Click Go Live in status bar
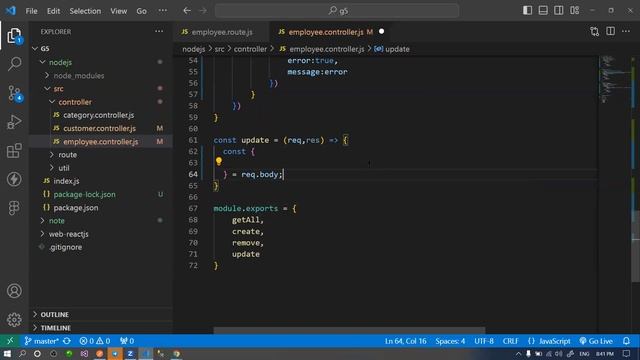 point(596,341)
